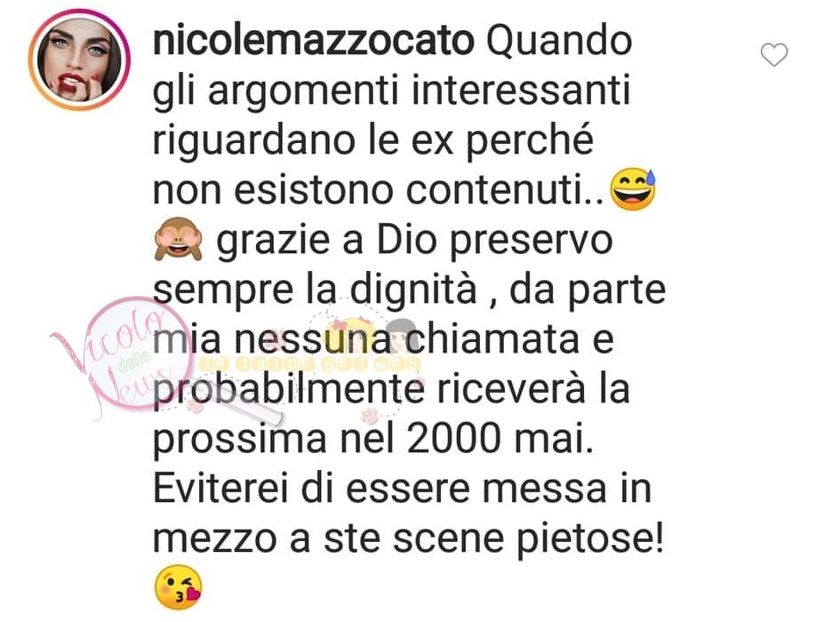Click the text 'non esistono contenuti..'

(378, 189)
